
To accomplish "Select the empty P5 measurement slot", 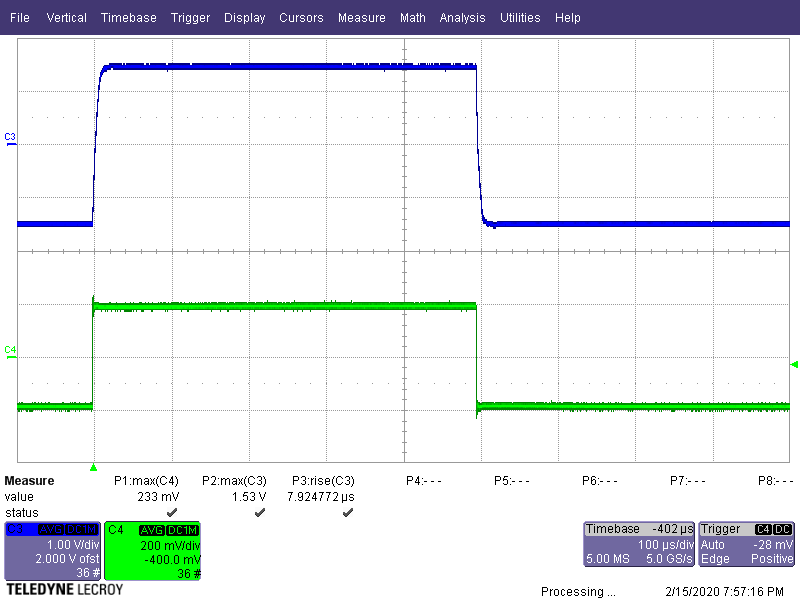I will (x=512, y=481).
